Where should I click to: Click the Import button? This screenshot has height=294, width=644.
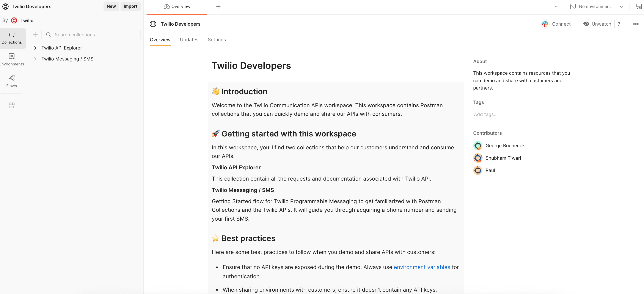[x=130, y=6]
